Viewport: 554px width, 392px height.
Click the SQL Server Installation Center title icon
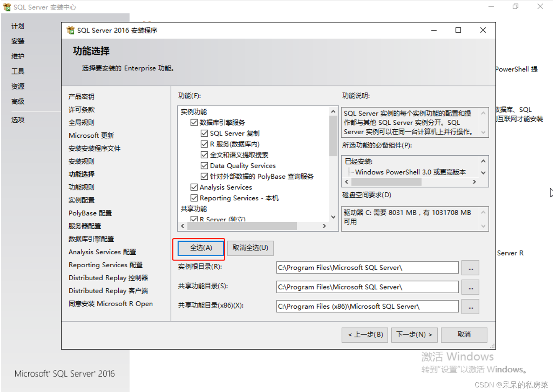[x=7, y=7]
